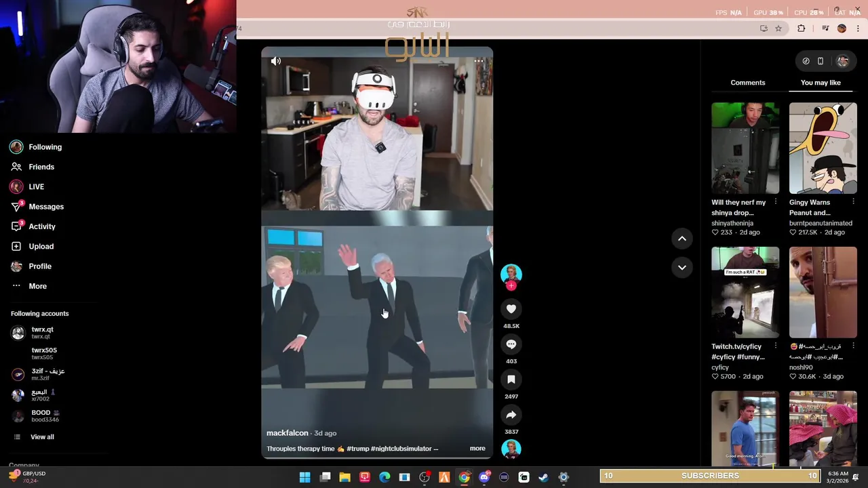The height and width of the screenshot is (488, 868).
Task: Share the video with arrow icon
Action: click(511, 415)
